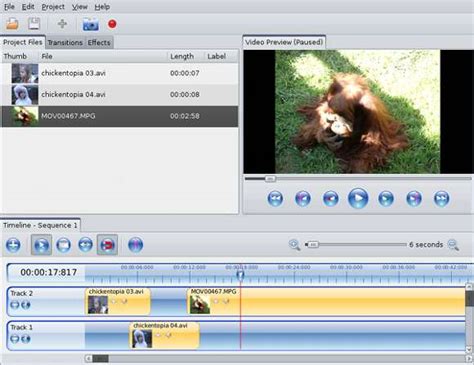Click the timeline zoom slider handle

pyautogui.click(x=313, y=245)
